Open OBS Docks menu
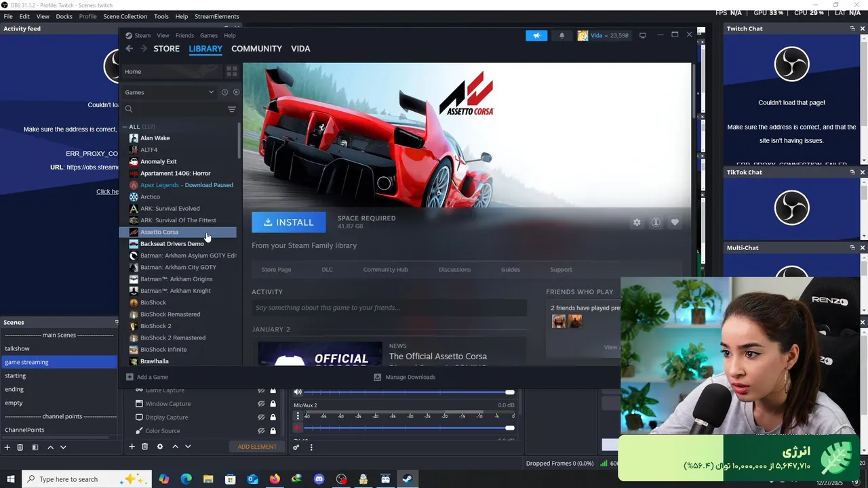The image size is (868, 488). click(x=64, y=16)
